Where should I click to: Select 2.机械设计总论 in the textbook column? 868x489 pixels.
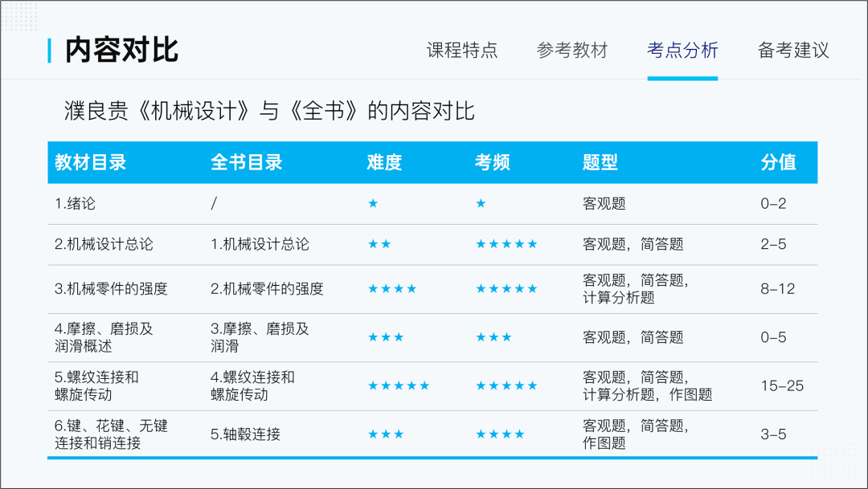click(104, 244)
